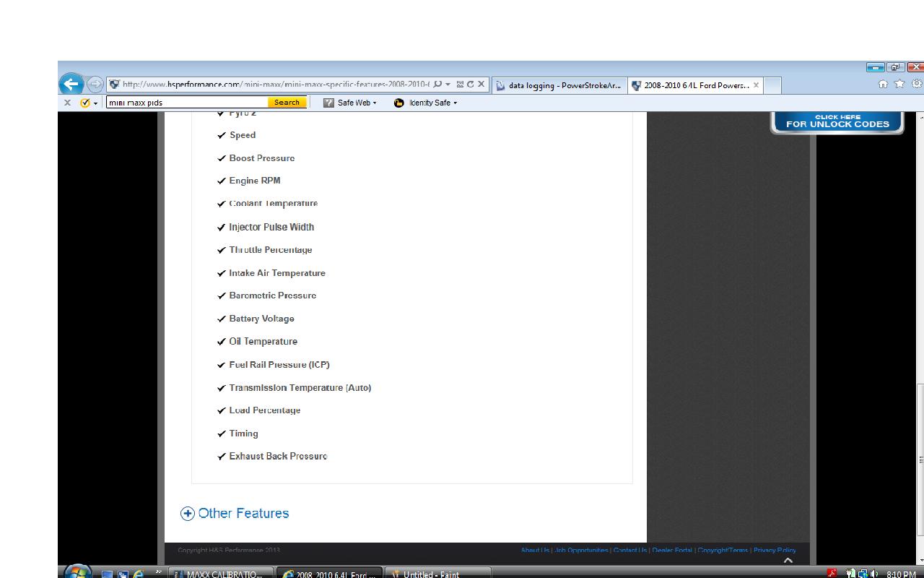Select the 2008-2010 6.4L Ford taskbar button

[x=330, y=574]
